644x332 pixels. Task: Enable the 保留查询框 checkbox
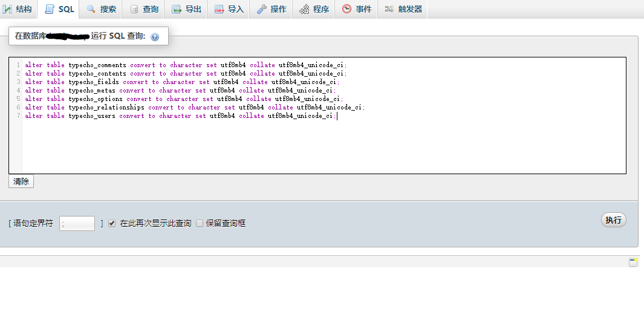click(200, 223)
